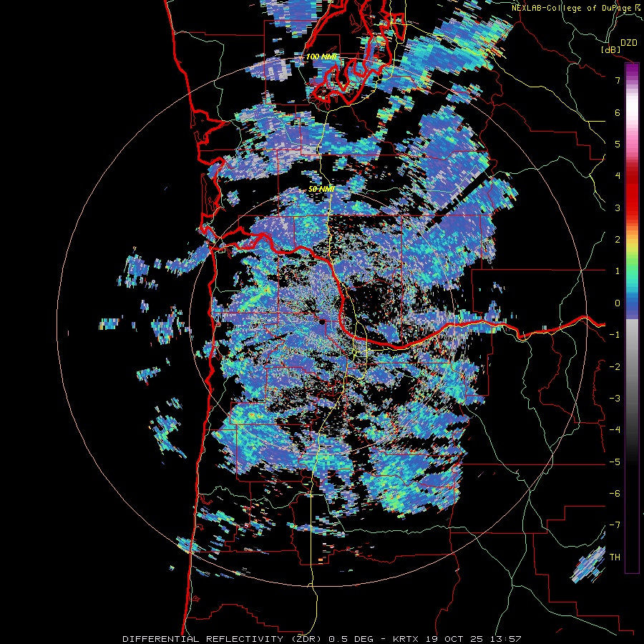Image resolution: width=644 pixels, height=644 pixels.
Task: Click the vertical ZDR color scale bar
Action: pos(632,318)
